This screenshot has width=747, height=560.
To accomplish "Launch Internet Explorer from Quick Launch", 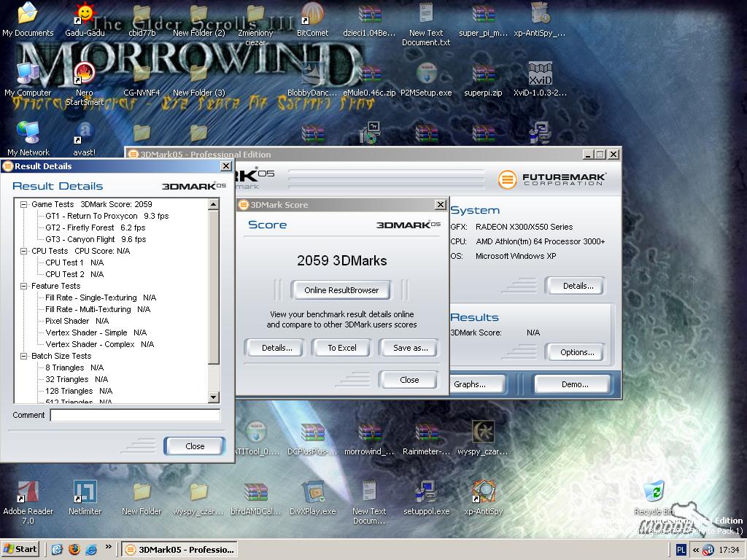I will 91,550.
